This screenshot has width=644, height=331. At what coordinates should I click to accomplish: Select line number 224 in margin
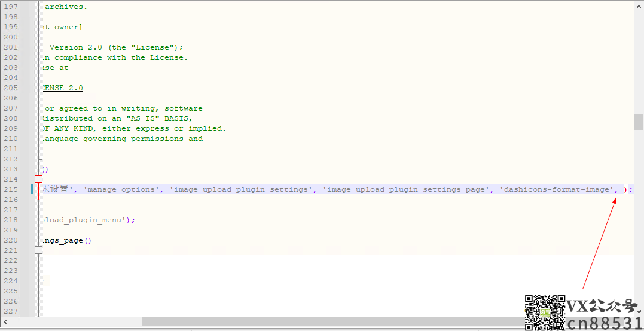tap(11, 281)
